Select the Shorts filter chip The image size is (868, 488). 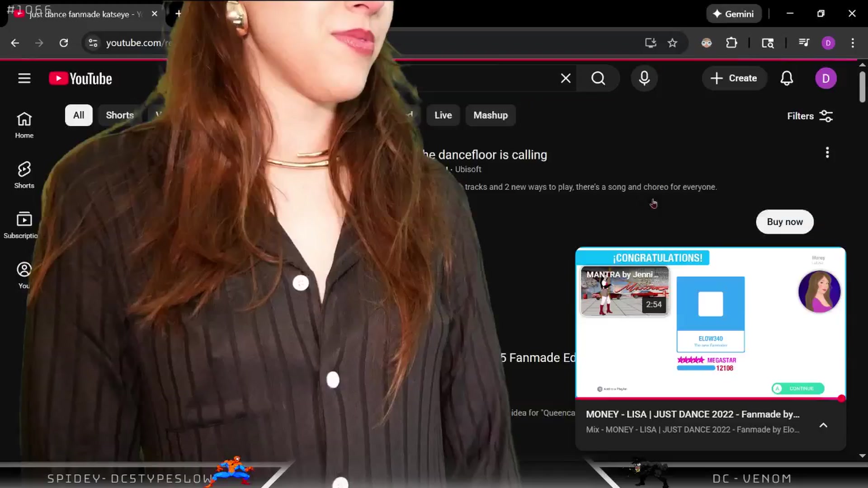click(120, 115)
